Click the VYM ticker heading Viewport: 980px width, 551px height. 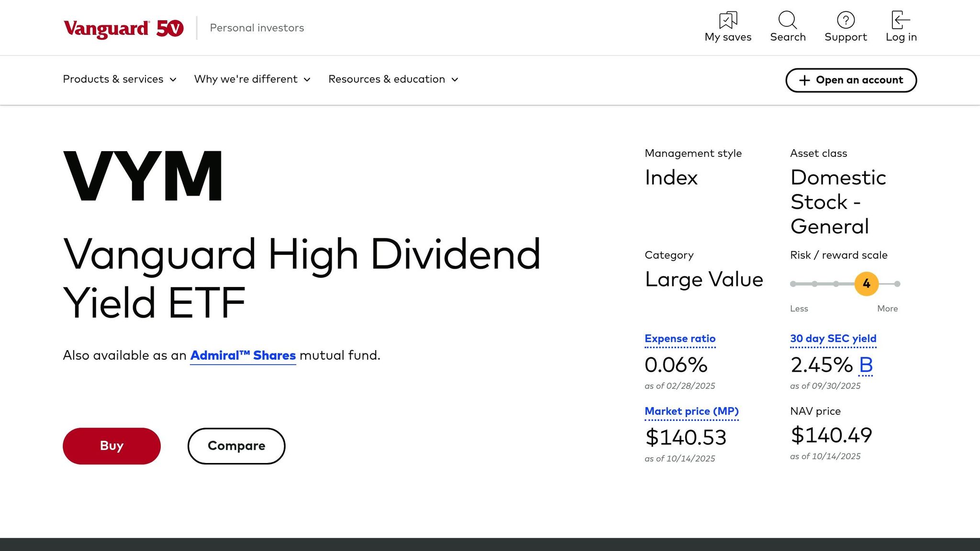(143, 176)
